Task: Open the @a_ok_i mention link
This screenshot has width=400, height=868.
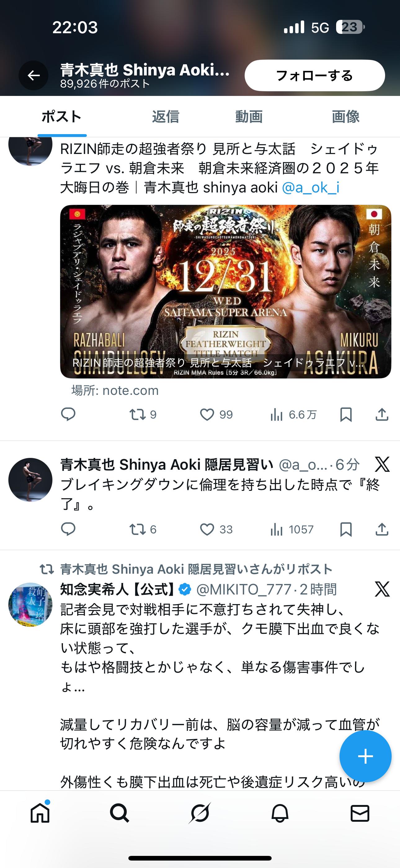Action: coord(310,188)
